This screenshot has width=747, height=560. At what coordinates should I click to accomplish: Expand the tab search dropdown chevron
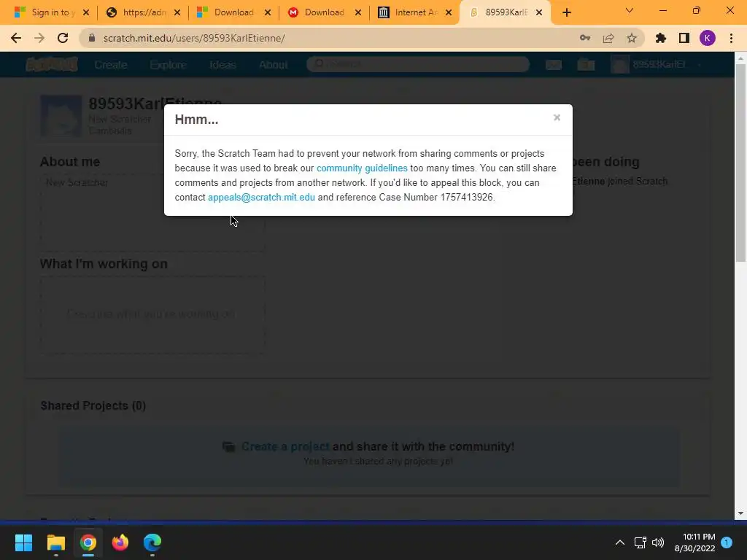[x=630, y=11]
